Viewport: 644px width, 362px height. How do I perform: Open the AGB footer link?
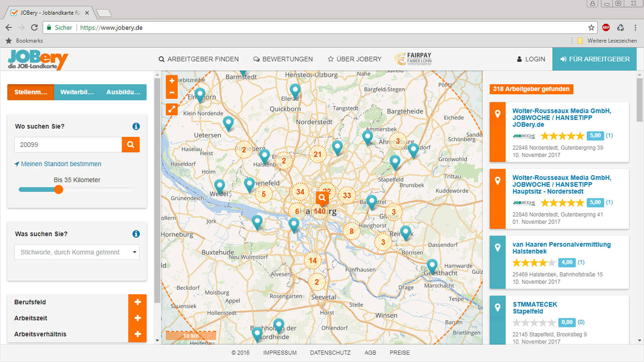tap(370, 353)
